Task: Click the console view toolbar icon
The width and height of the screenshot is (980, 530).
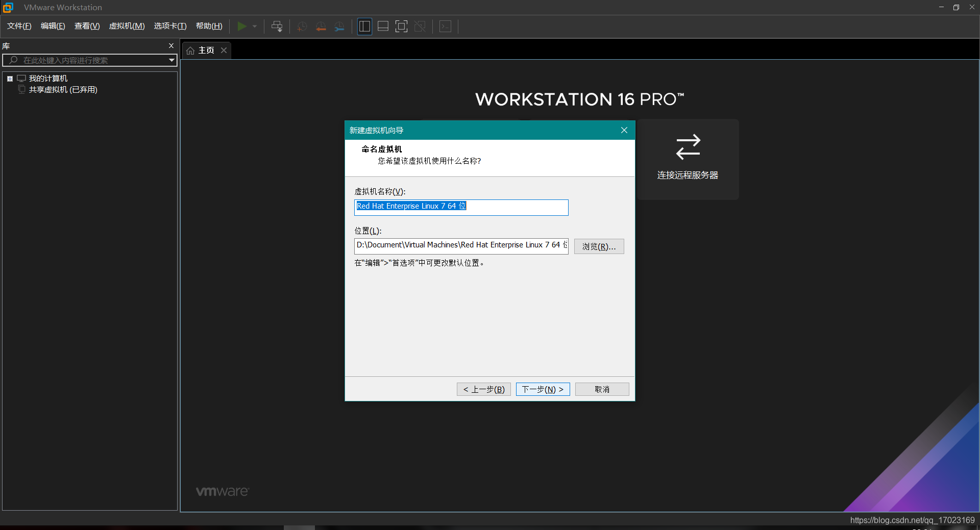Action: pyautogui.click(x=445, y=26)
